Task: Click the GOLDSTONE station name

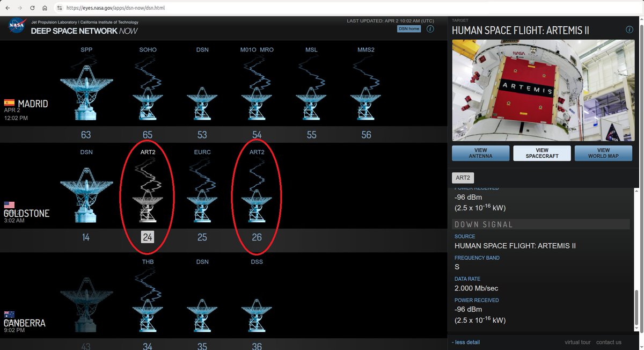Action: [x=26, y=213]
